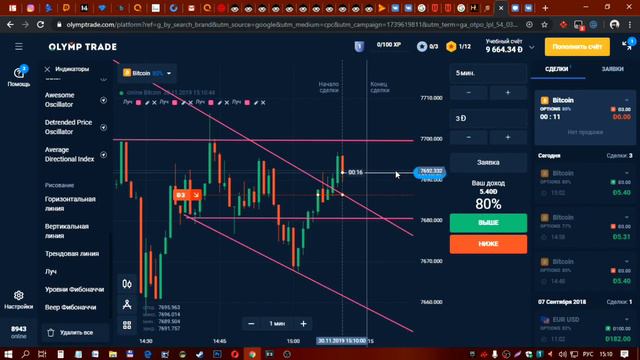The height and width of the screenshot is (360, 640).
Task: Delete the first Луч ray with X
Action: pos(154,102)
